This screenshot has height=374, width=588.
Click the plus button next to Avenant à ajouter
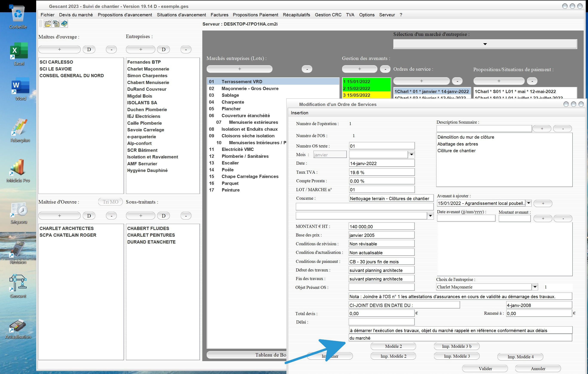(x=543, y=203)
